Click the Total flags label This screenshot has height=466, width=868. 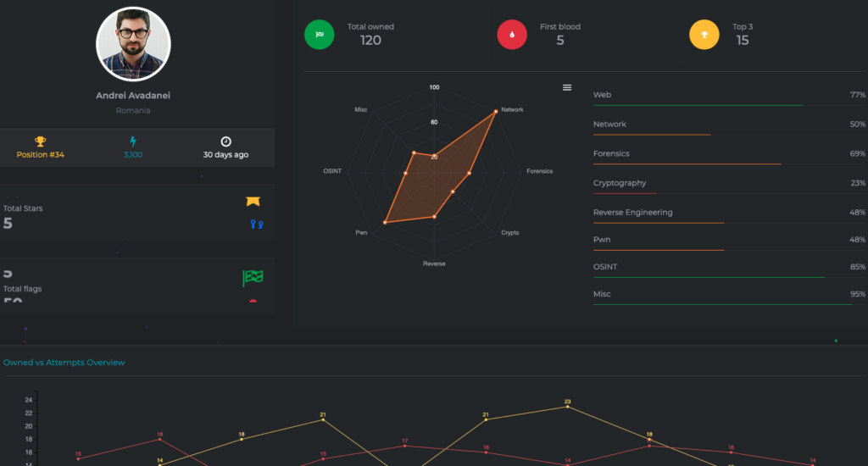tap(22, 288)
